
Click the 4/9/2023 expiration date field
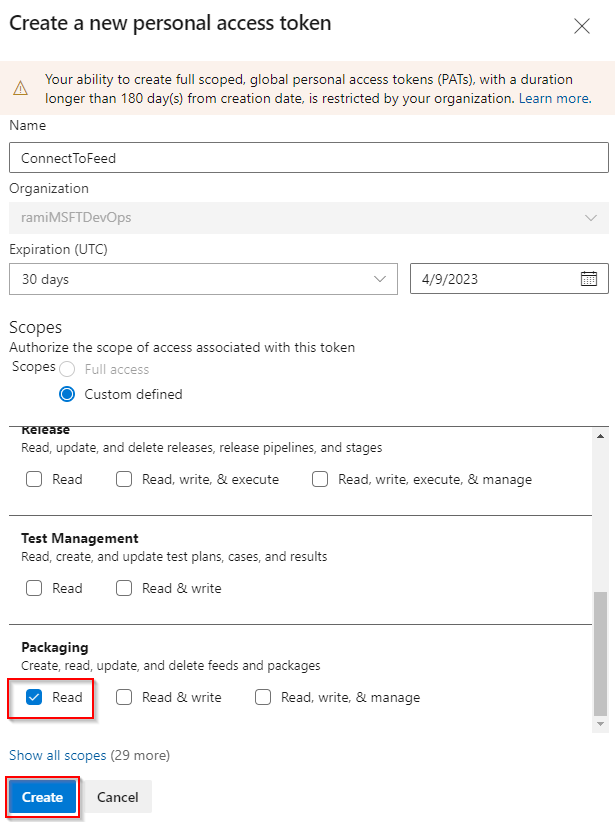(509, 279)
